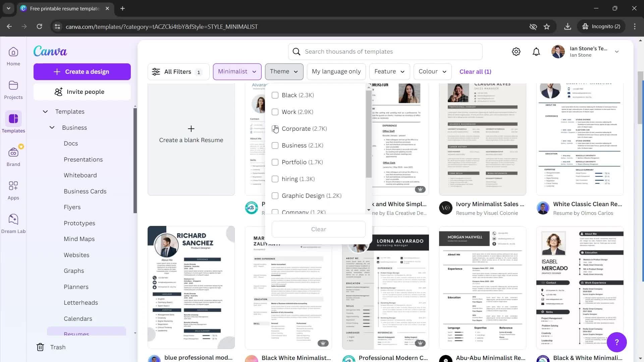Viewport: 644px width, 362px height.
Task: Open the Business Cards category
Action: click(85, 191)
